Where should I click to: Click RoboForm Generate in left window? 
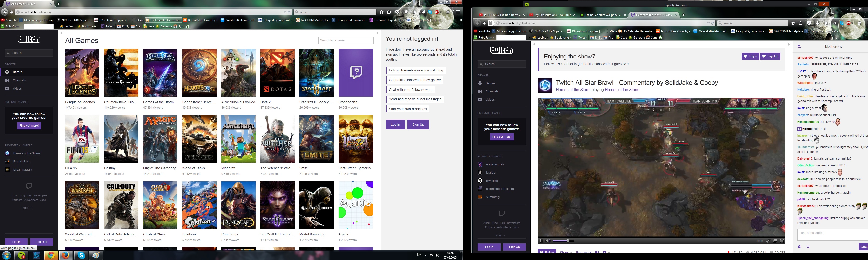[x=164, y=26]
